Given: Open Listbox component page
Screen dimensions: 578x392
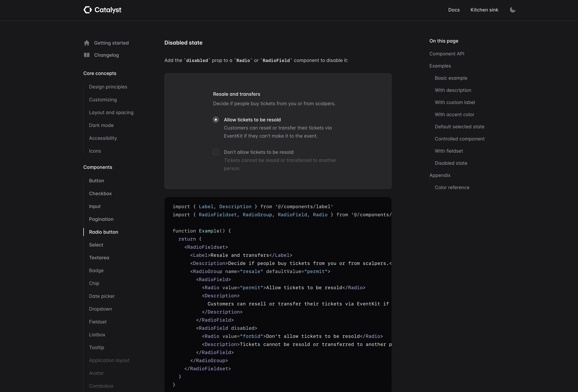Looking at the screenshot, I should click(97, 335).
